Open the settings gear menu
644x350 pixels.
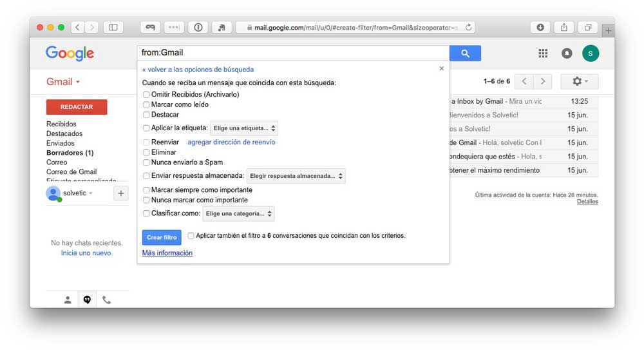[x=579, y=81]
